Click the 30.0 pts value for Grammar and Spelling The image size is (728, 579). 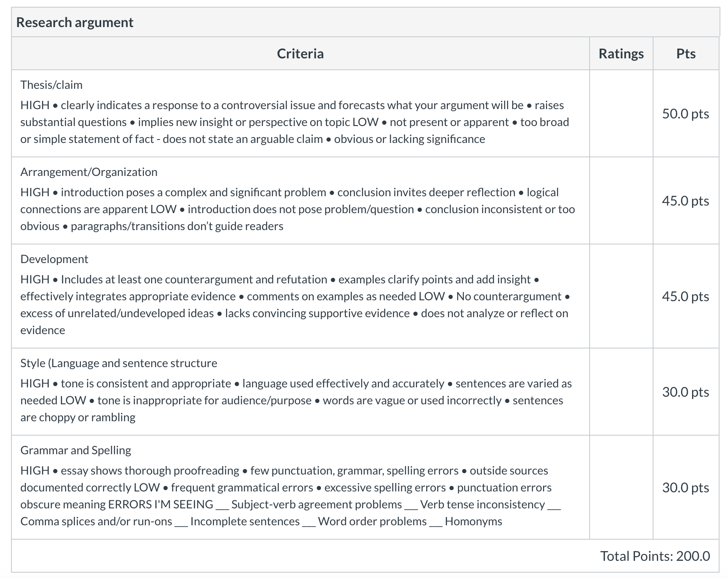686,488
